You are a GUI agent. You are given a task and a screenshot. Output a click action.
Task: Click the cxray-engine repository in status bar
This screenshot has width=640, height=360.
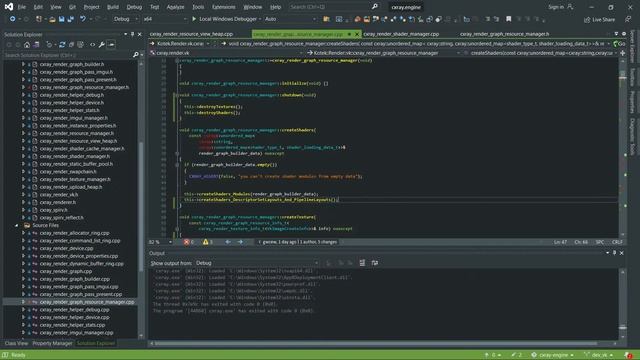[552, 355]
